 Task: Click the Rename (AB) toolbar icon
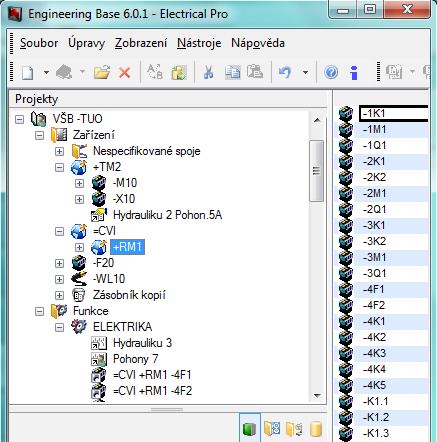[155, 72]
